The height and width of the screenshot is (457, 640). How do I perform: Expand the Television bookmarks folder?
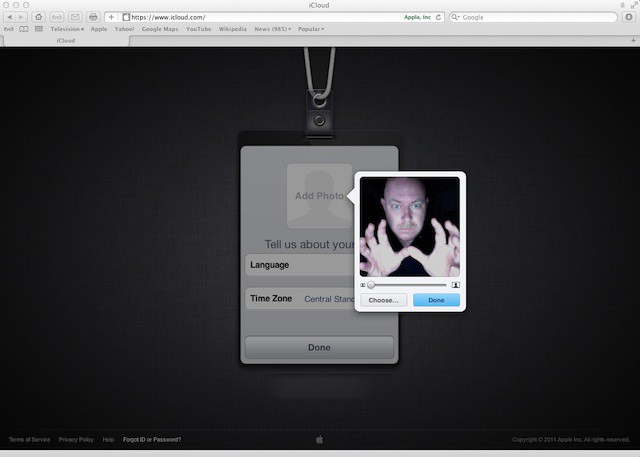(67, 29)
